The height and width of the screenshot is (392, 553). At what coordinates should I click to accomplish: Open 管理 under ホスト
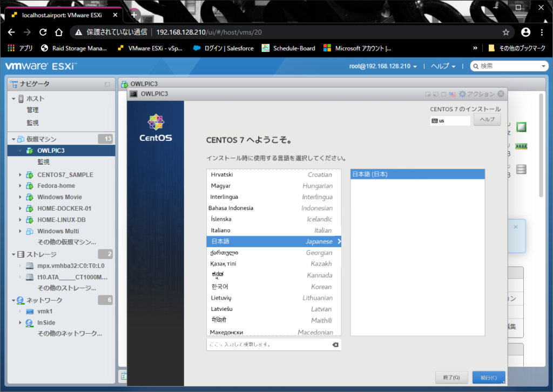click(33, 110)
